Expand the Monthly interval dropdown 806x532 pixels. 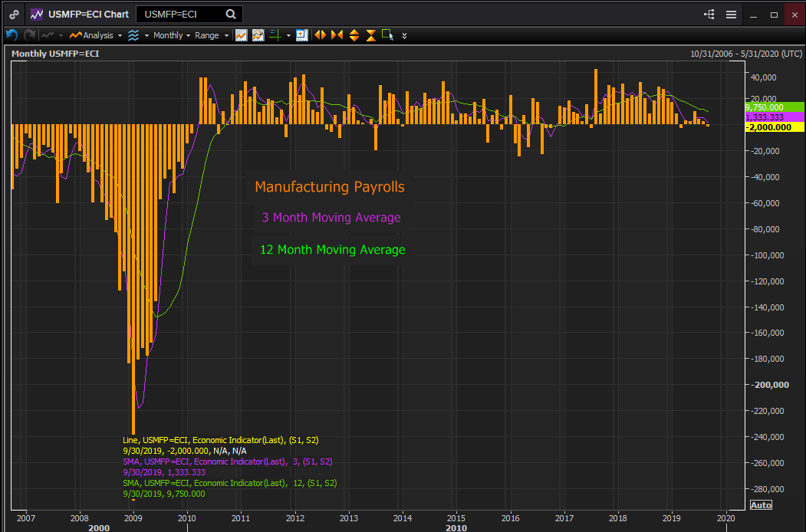(x=172, y=35)
